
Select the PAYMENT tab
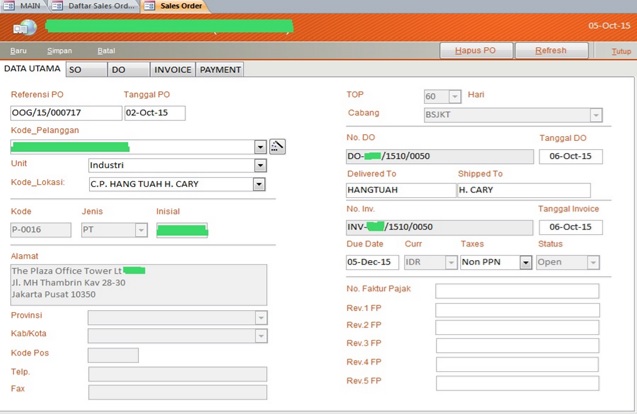[220, 70]
